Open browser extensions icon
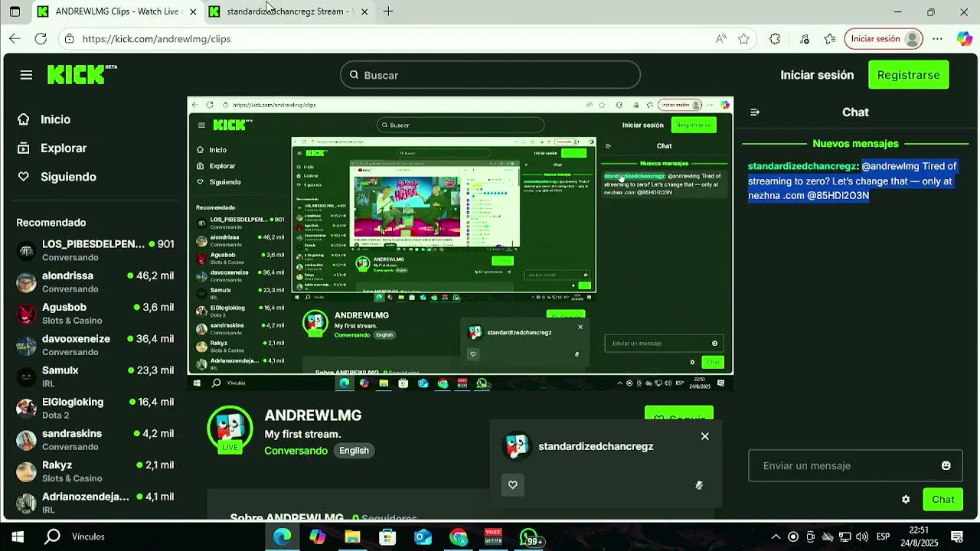Image resolution: width=980 pixels, height=551 pixels. coord(775,38)
